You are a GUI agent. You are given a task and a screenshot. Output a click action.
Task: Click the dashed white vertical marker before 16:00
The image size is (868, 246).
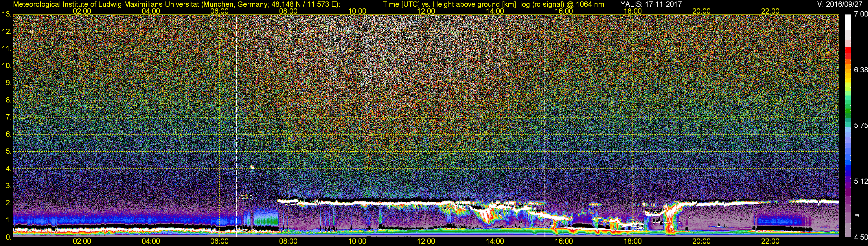545,125
